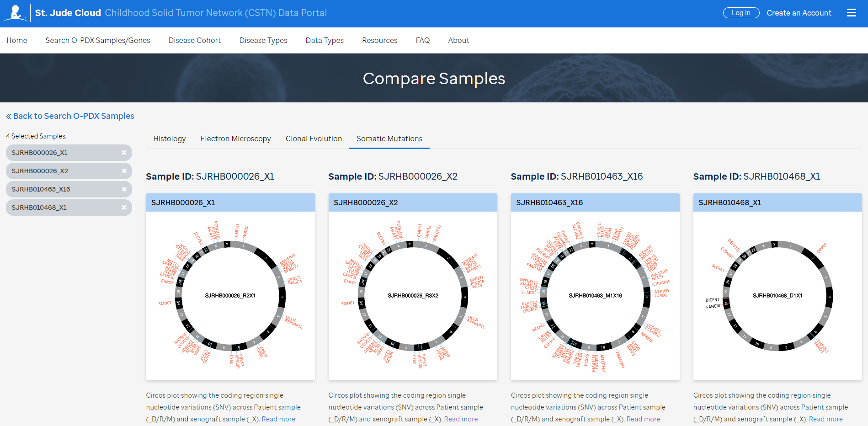The width and height of the screenshot is (868, 426).
Task: Open Data Types navigation item
Action: (325, 40)
